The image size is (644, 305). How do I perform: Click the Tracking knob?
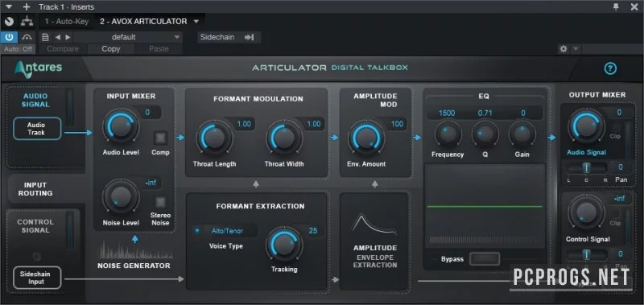[284, 245]
